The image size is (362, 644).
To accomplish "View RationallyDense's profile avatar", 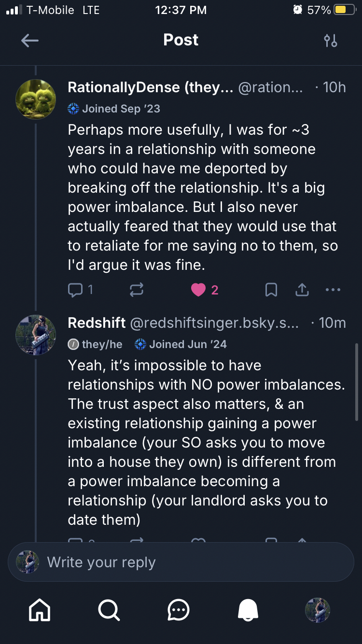I will 36,99.
